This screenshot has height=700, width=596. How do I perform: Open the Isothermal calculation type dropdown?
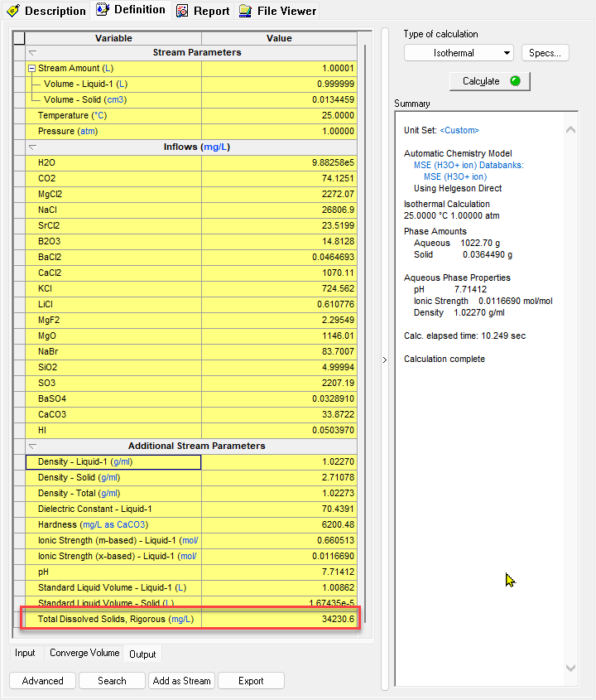pyautogui.click(x=459, y=53)
